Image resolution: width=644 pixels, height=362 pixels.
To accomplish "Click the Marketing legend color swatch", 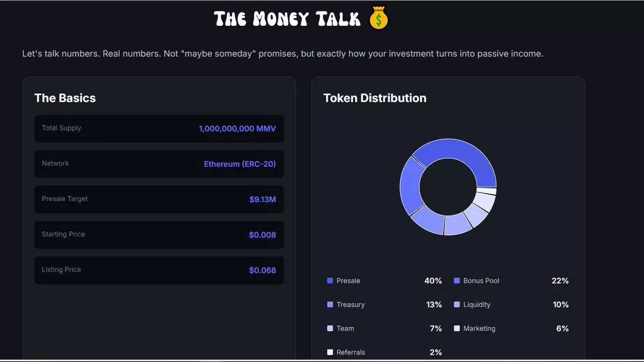I will (457, 328).
